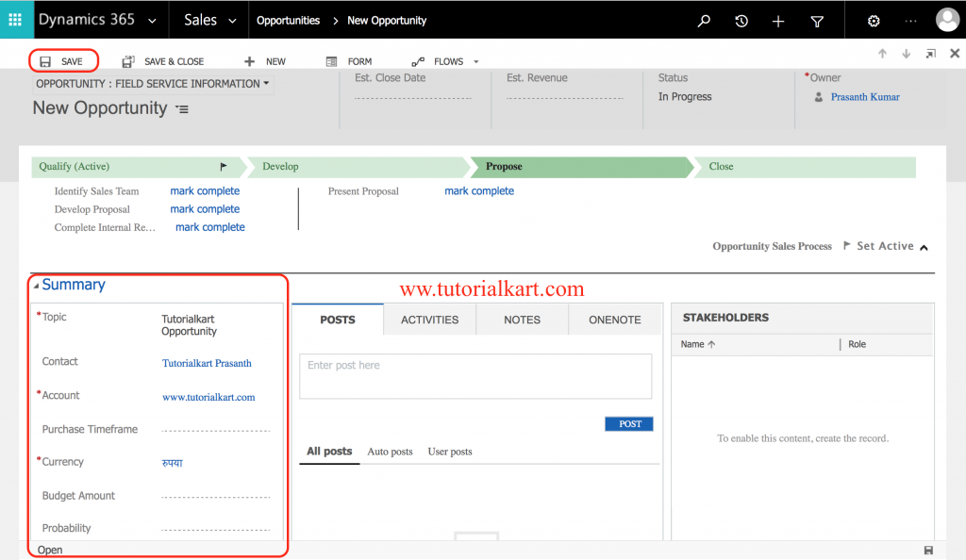Click the Est. Close Date field
Image resolution: width=966 pixels, height=560 pixels.
pyautogui.click(x=413, y=97)
